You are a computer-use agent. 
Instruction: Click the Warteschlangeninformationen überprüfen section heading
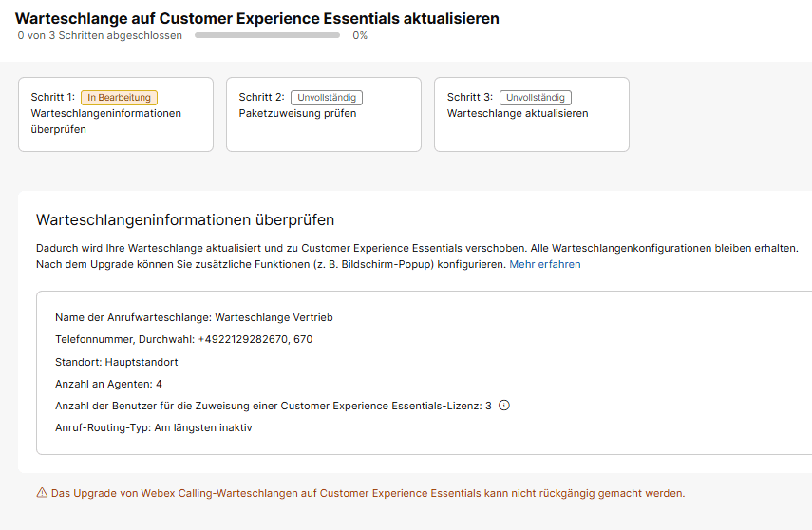[185, 219]
